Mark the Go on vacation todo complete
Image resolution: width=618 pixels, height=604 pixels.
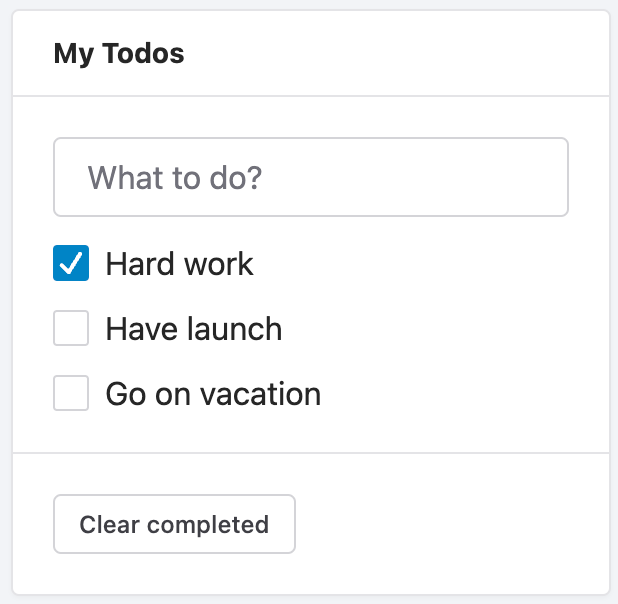[x=71, y=394]
